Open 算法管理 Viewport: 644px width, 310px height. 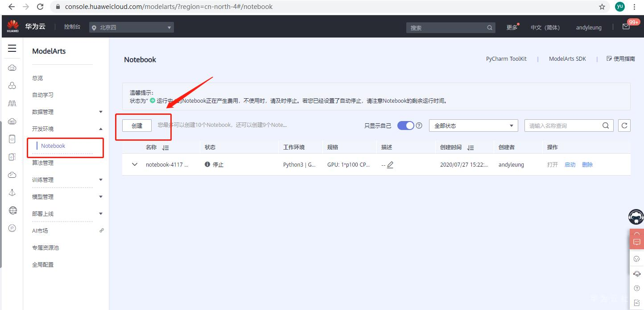(x=42, y=163)
